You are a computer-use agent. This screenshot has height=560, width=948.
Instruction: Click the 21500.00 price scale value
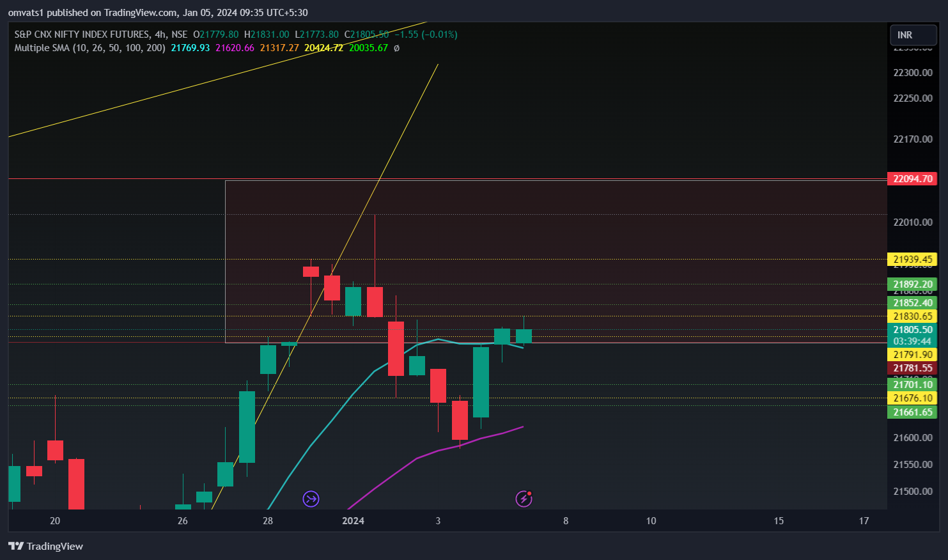tap(913, 492)
